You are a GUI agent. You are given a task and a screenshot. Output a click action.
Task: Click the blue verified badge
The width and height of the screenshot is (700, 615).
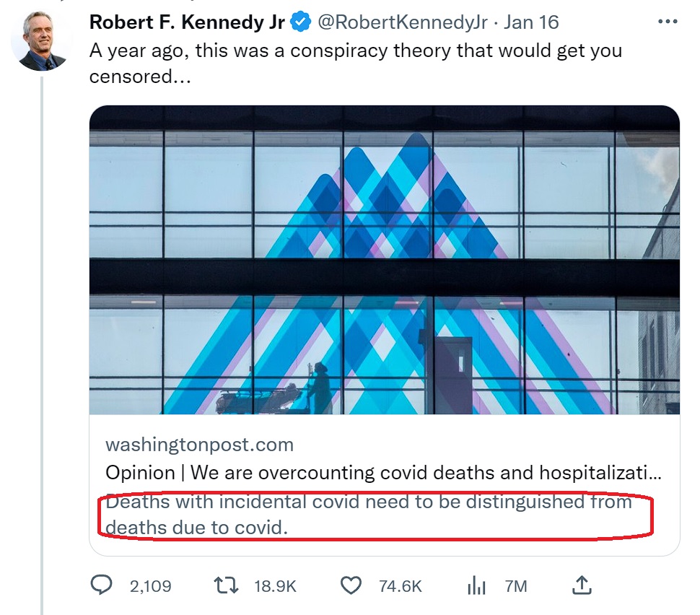tap(300, 22)
